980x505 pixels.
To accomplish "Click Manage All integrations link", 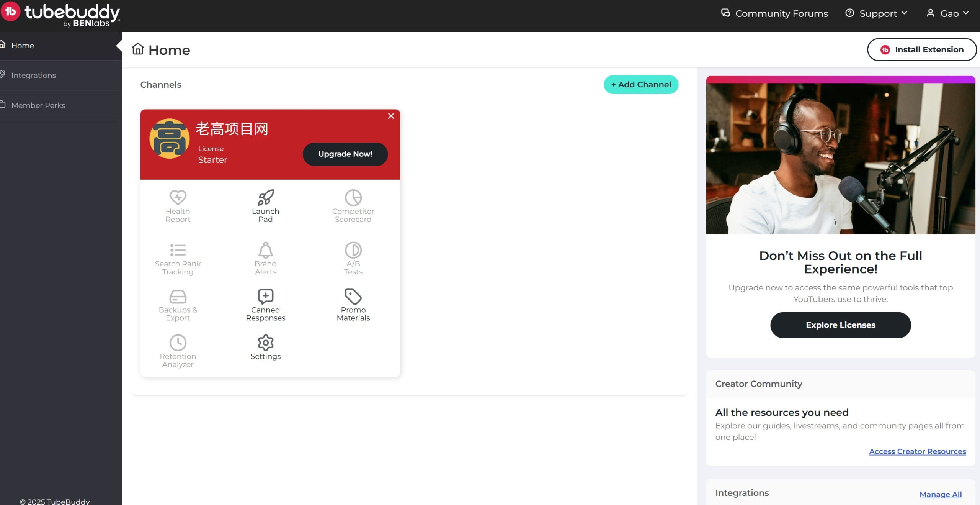I will (940, 494).
